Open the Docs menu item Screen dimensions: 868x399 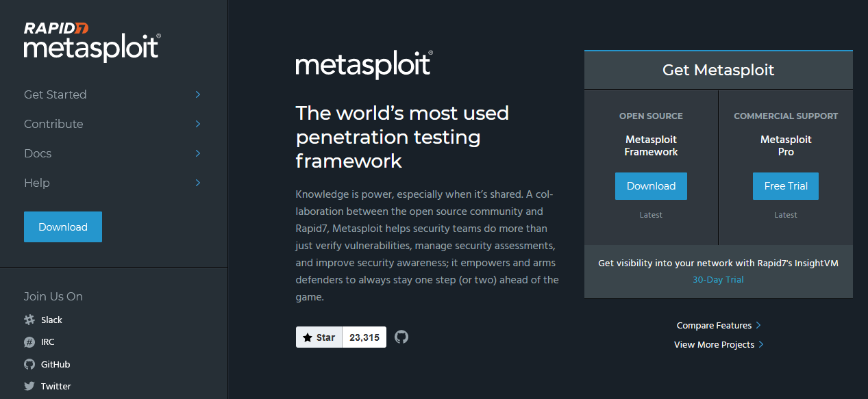[38, 153]
